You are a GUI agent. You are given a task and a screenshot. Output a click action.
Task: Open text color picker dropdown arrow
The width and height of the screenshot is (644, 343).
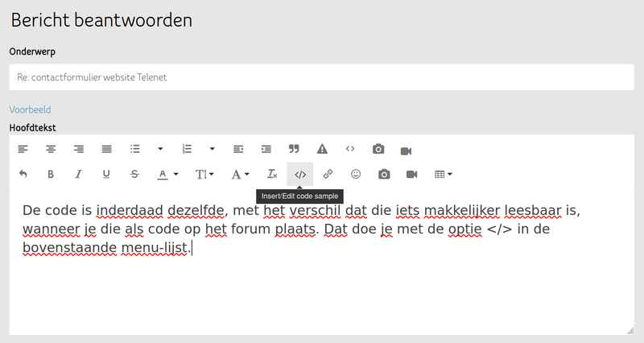176,174
